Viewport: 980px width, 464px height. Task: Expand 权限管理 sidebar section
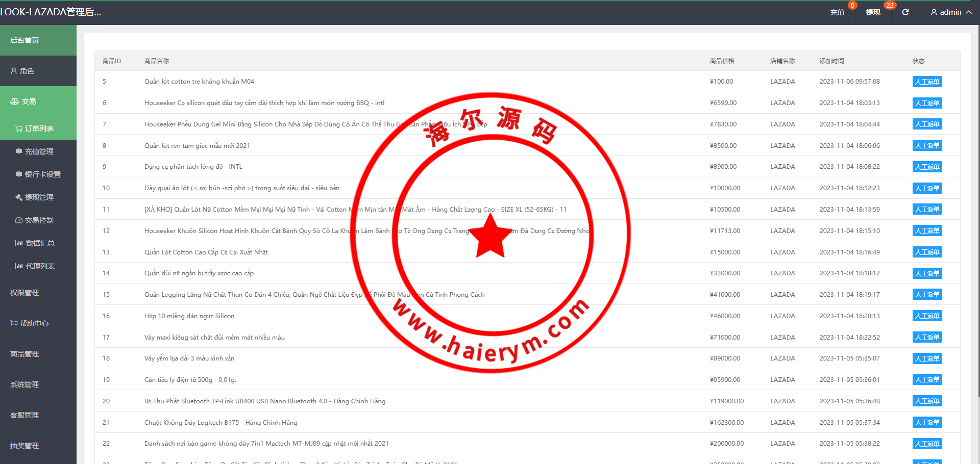click(x=24, y=293)
